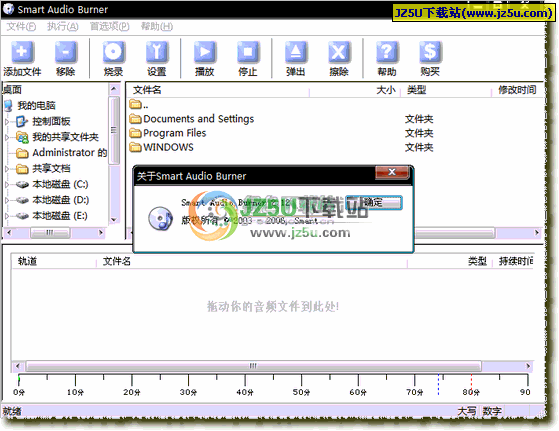Screen dimensions: 559x431
Task: Click left arrow of track list scrollbar
Action: click(x=17, y=366)
